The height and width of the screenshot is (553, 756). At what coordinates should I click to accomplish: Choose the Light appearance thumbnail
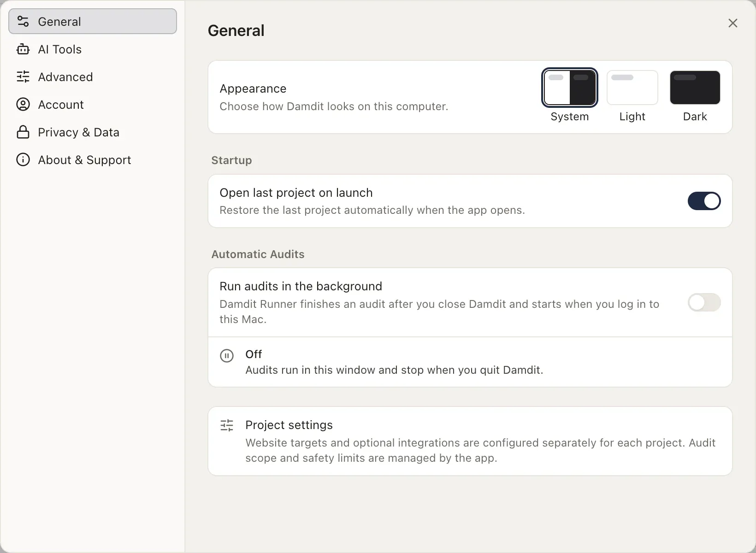[632, 88]
